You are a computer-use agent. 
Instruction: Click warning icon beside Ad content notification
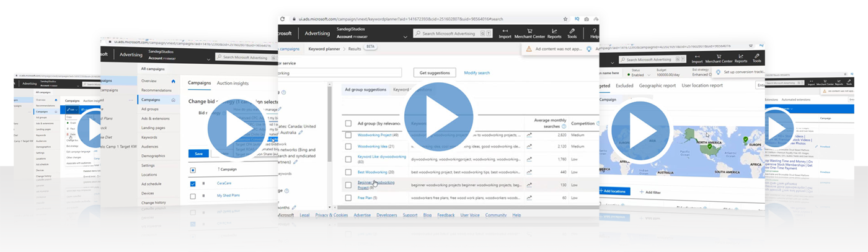click(x=528, y=48)
